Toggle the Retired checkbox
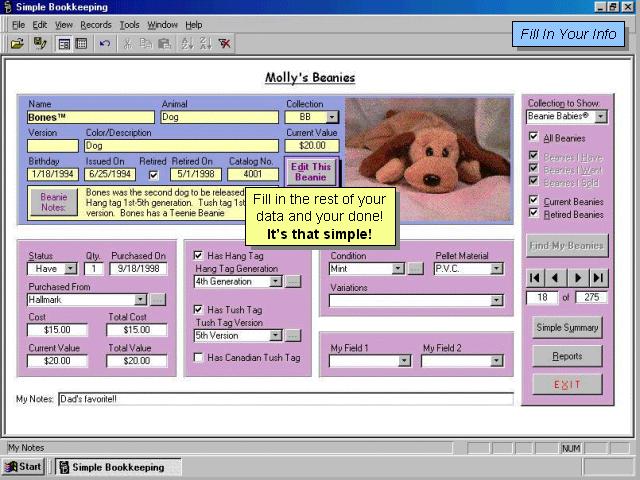This screenshot has height=480, width=640. pos(153,174)
